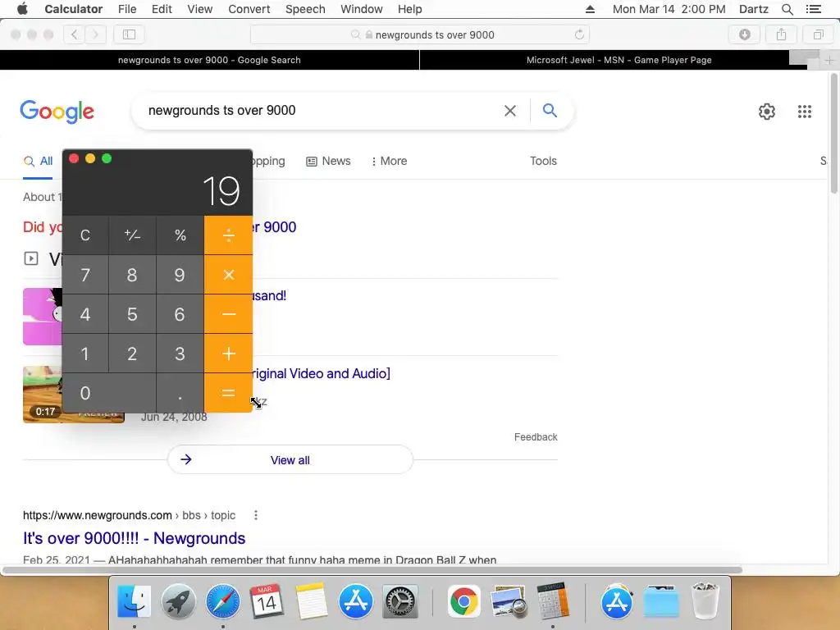
Task: Go back in Safari
Action: click(x=74, y=34)
